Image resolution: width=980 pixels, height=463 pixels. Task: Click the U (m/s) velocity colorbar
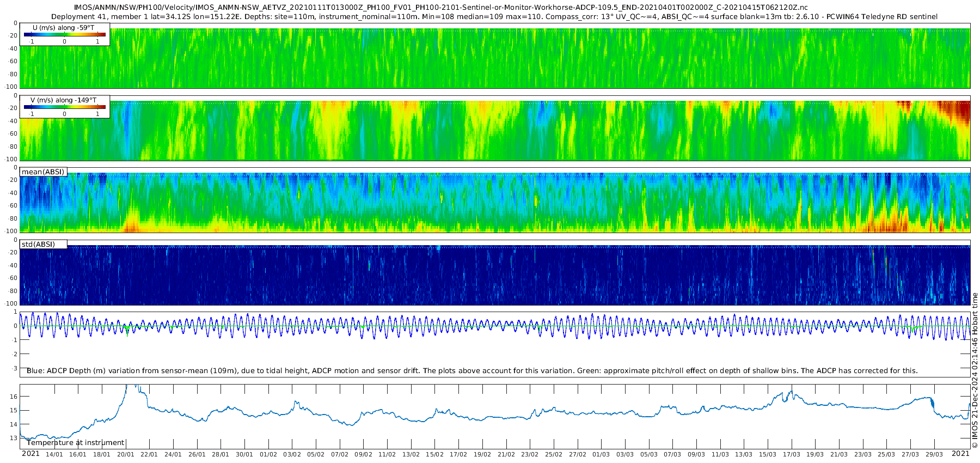tap(64, 35)
